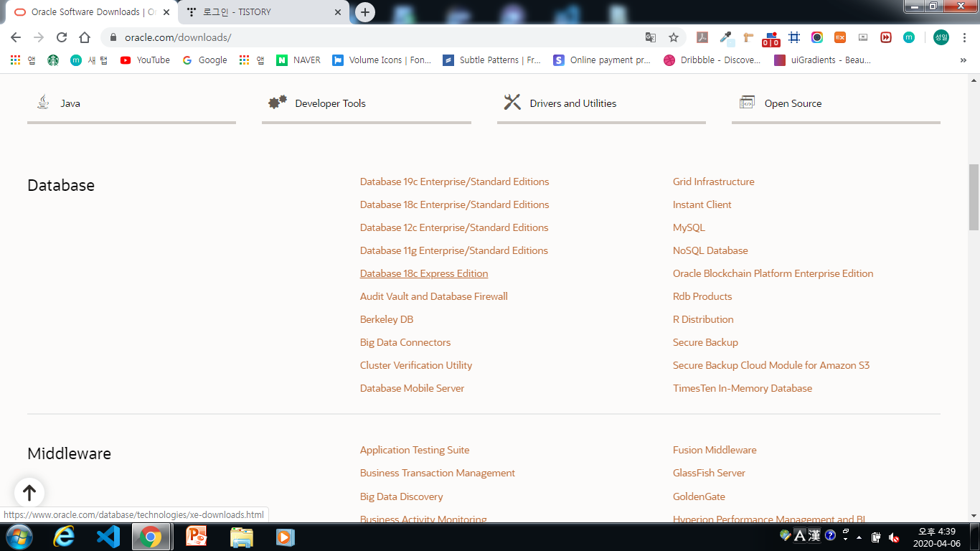Open the Grid Infrastructure link

pyautogui.click(x=714, y=182)
